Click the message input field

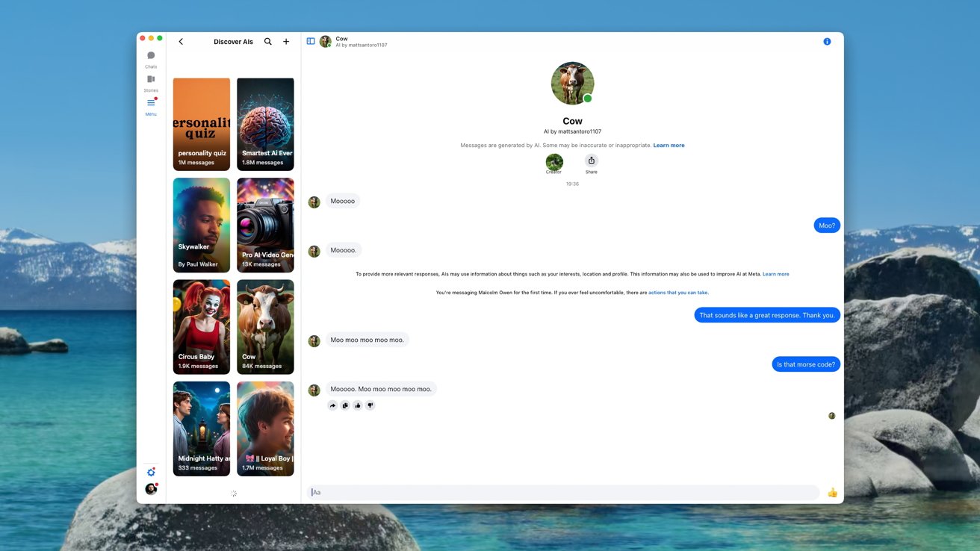pos(560,492)
